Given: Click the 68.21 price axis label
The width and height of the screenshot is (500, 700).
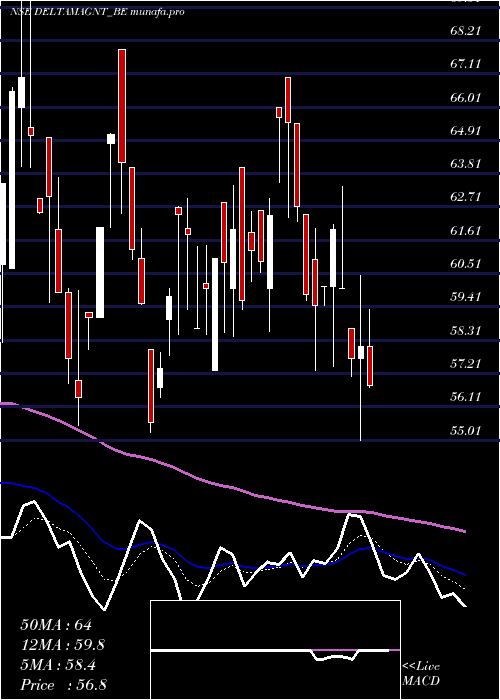Looking at the screenshot, I should (x=466, y=31).
